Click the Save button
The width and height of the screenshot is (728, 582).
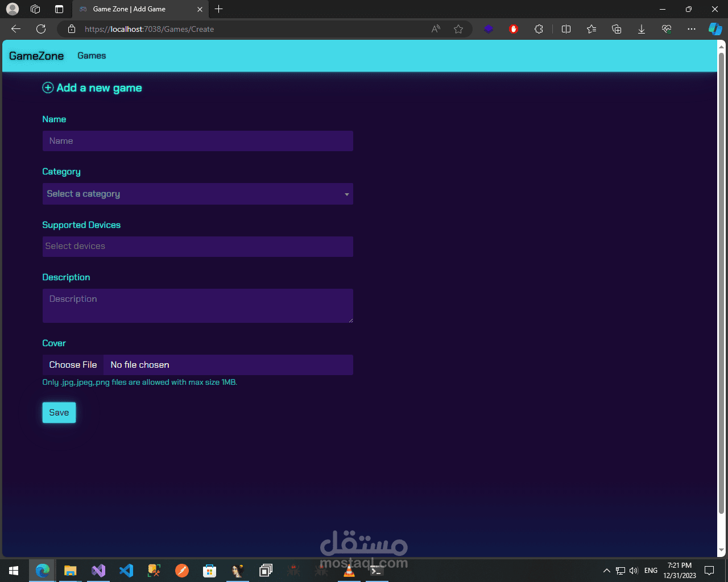[59, 413]
